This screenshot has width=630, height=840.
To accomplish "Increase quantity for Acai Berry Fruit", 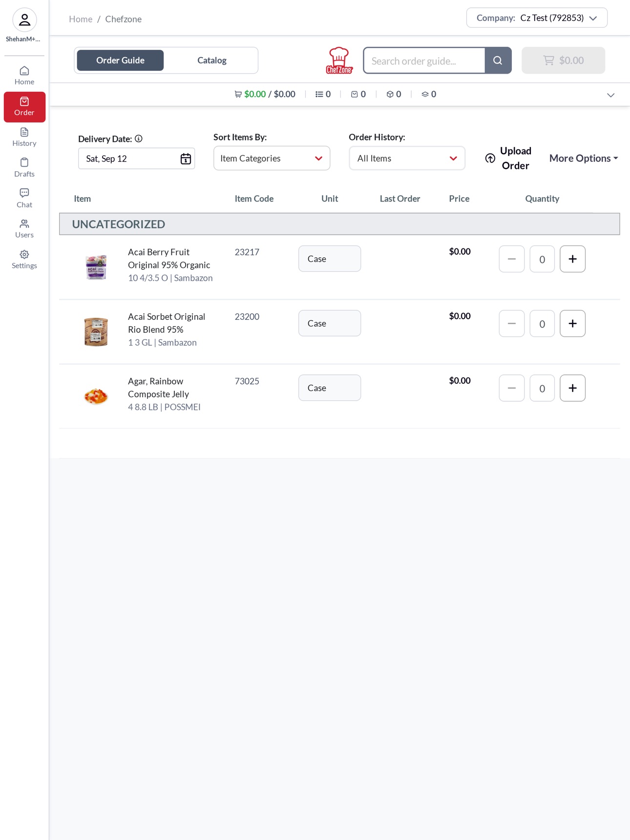I will pos(572,259).
